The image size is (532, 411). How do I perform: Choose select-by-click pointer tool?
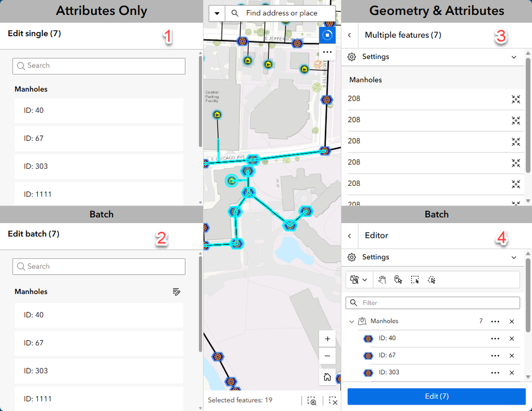[398, 280]
